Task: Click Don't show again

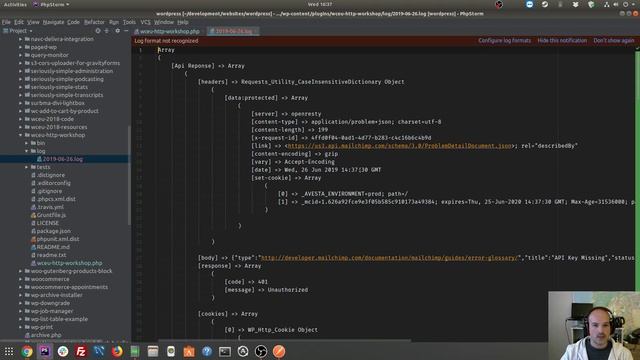Action: tap(614, 40)
